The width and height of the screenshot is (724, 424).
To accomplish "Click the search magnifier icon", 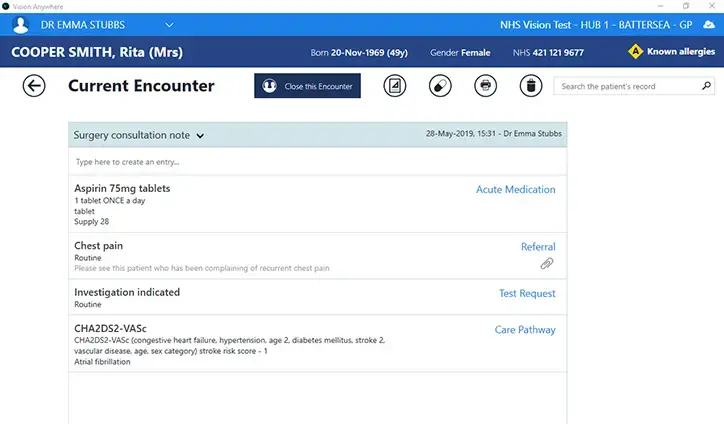I will pyautogui.click(x=706, y=86).
